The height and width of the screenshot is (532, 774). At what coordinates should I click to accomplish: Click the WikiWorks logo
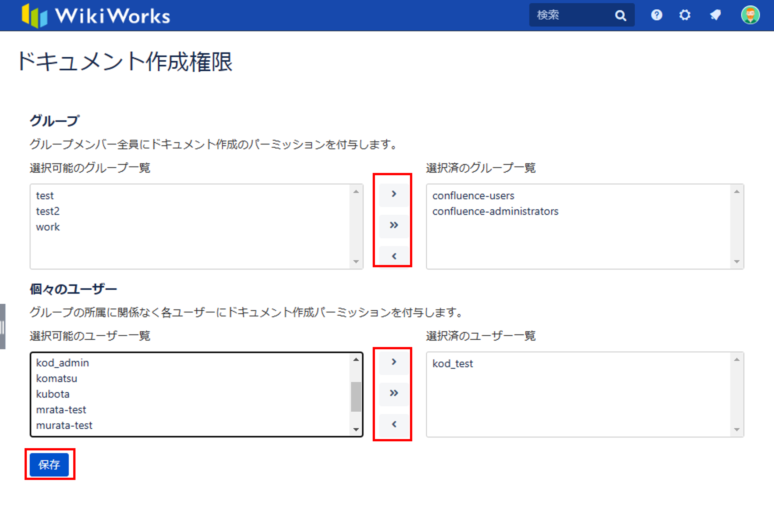coord(96,16)
